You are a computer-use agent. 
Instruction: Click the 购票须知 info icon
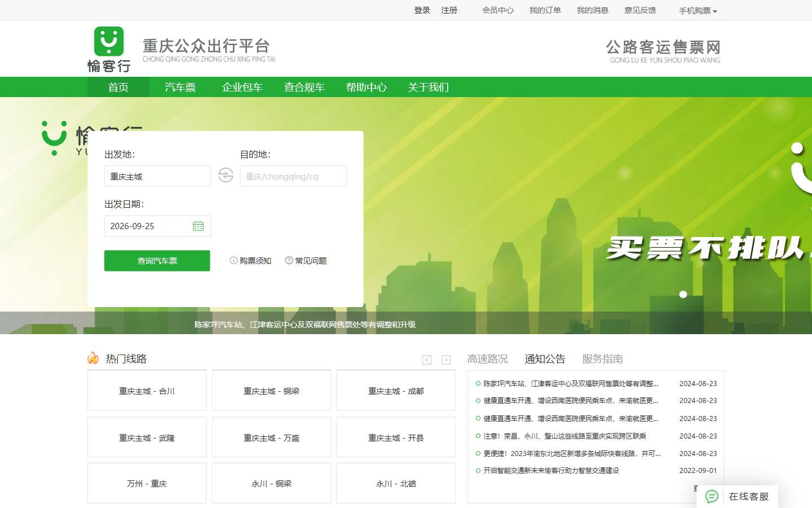(x=233, y=260)
